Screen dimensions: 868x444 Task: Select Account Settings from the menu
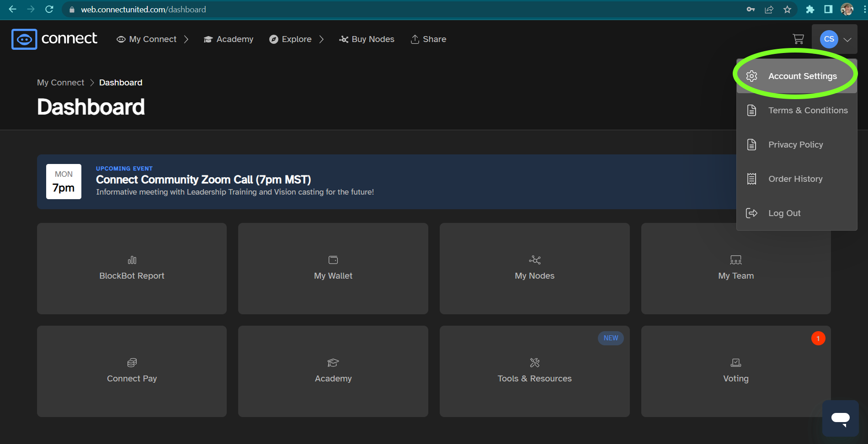click(802, 76)
